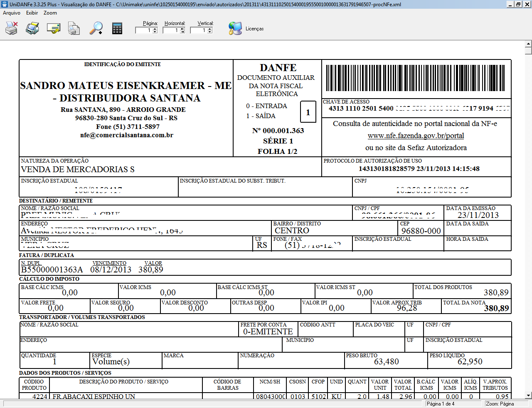532x408 pixels.
Task: Click product row 'FR.ABACAXI ESPINHO UN'
Action: pyautogui.click(x=94, y=396)
